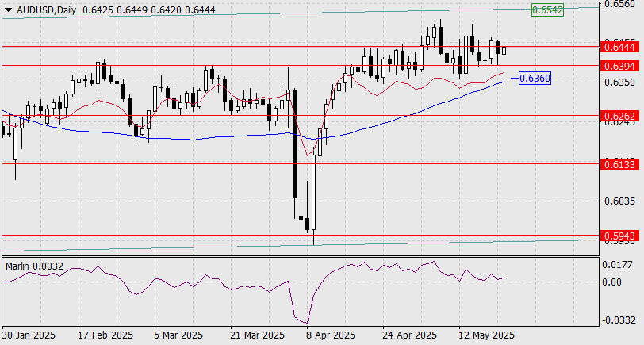Click the 12 May 2025 date label

487,335
